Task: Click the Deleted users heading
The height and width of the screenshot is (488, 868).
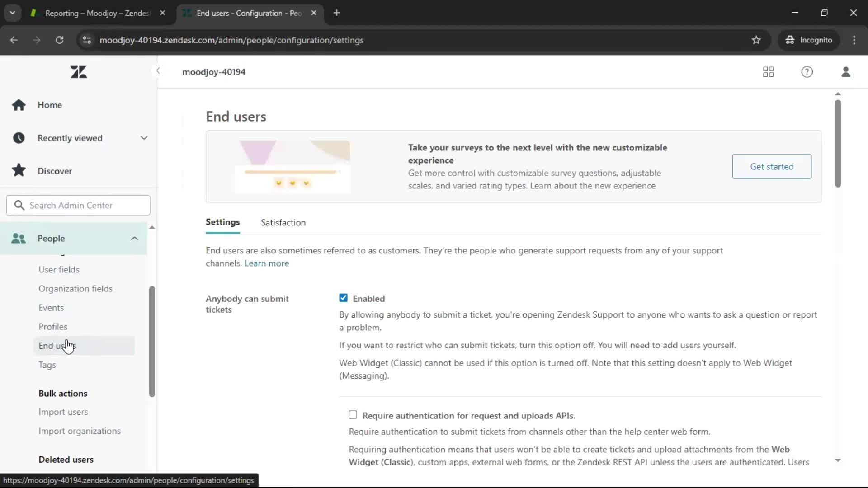Action: coord(66,460)
